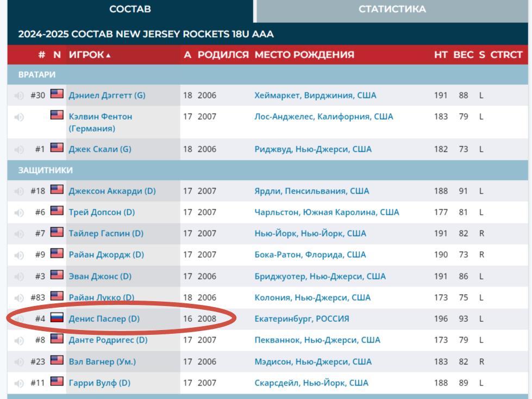Click USA flag next to Райан Джордж
This screenshot has height=399, width=532.
pos(57,253)
